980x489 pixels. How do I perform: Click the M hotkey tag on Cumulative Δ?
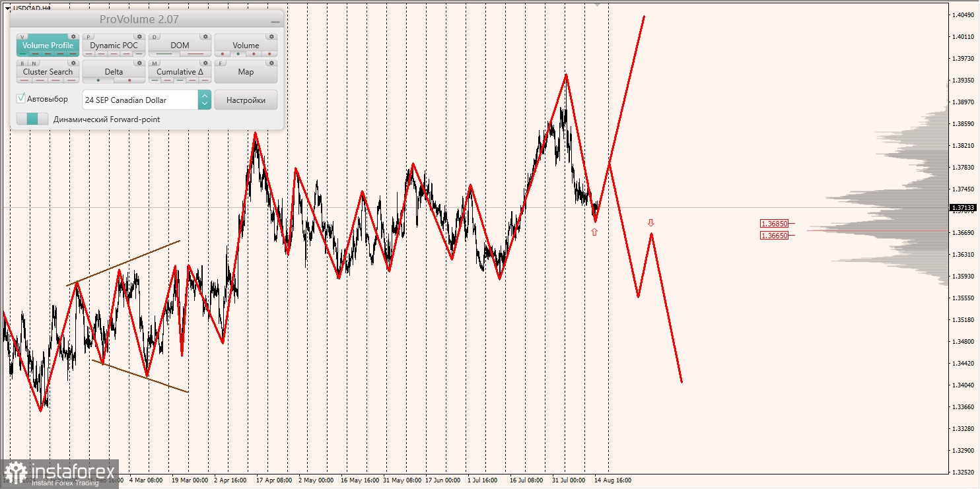[x=155, y=63]
